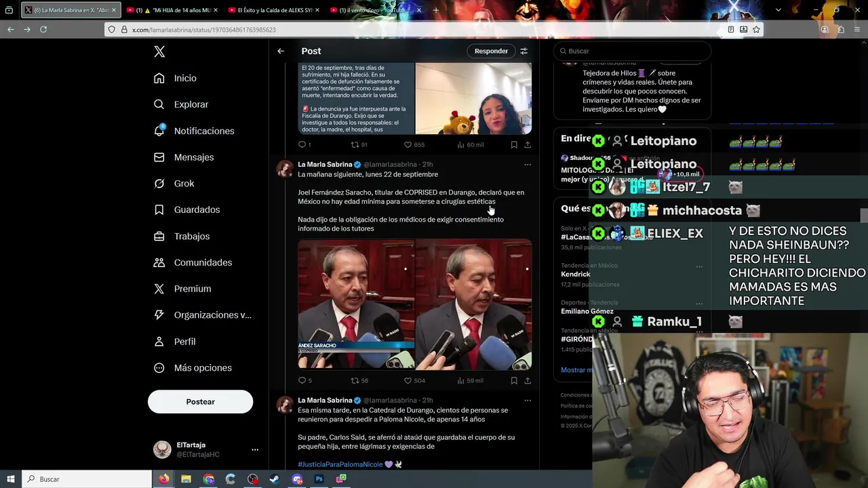Open the list all tabs dropdown
868x488 pixels.
[x=778, y=10]
